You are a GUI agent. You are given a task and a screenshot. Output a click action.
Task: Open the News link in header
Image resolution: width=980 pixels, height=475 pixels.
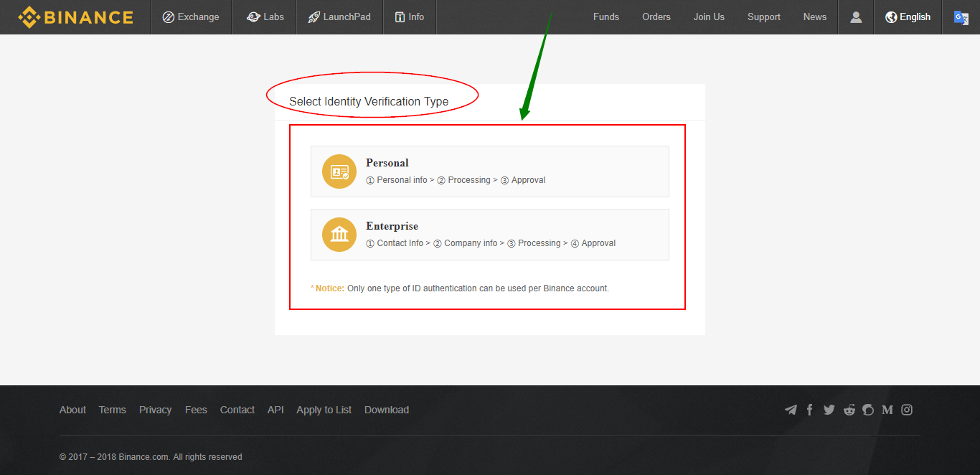point(815,17)
